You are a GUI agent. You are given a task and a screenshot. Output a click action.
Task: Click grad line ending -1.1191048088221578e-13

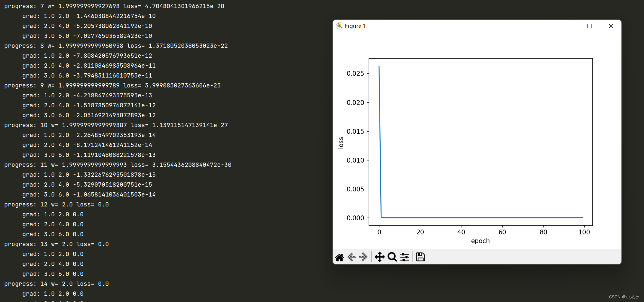[x=89, y=155]
